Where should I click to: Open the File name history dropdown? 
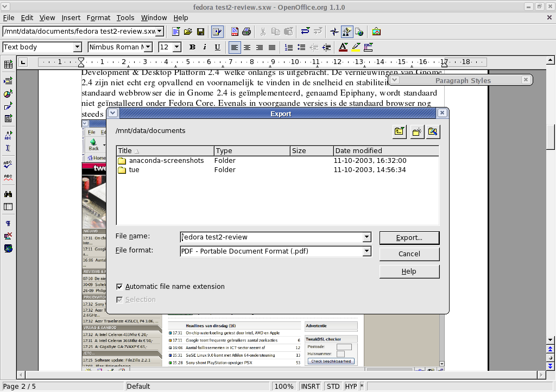tap(367, 237)
